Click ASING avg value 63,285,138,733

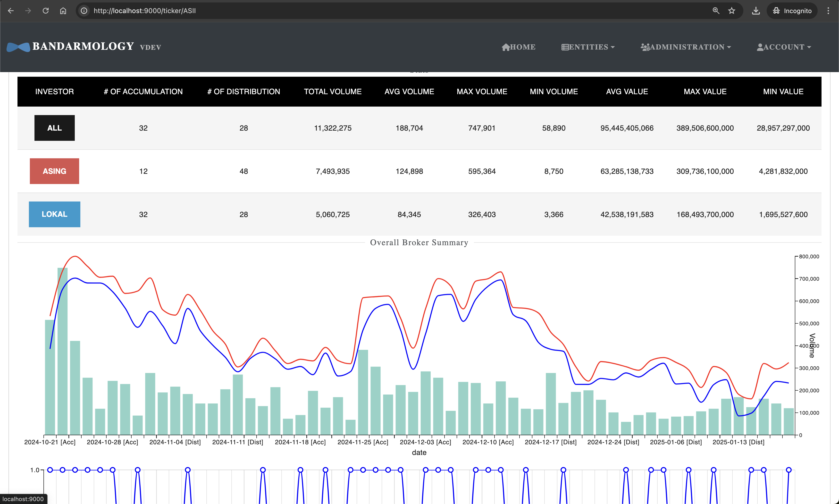pyautogui.click(x=627, y=171)
